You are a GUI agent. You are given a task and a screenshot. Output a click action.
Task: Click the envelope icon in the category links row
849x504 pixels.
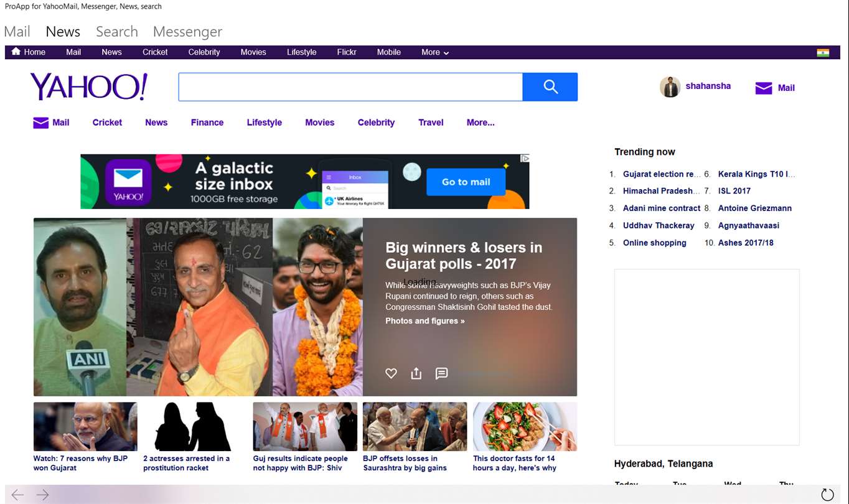tap(40, 123)
